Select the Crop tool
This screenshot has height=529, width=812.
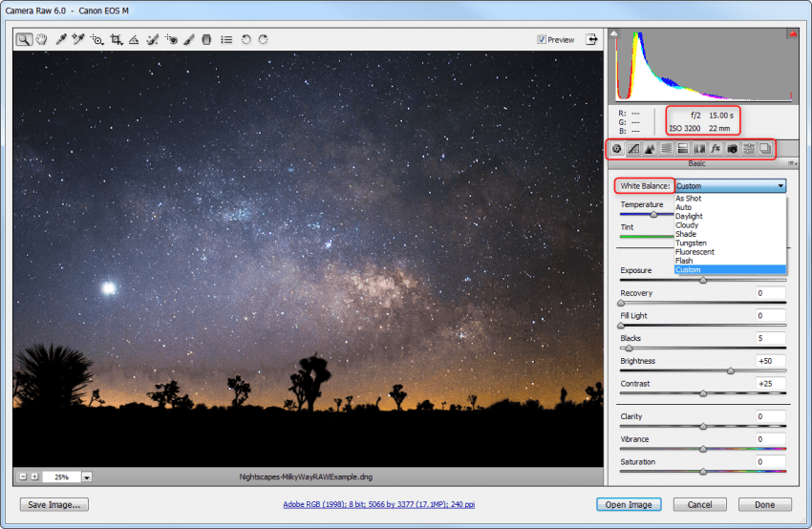pyautogui.click(x=116, y=39)
